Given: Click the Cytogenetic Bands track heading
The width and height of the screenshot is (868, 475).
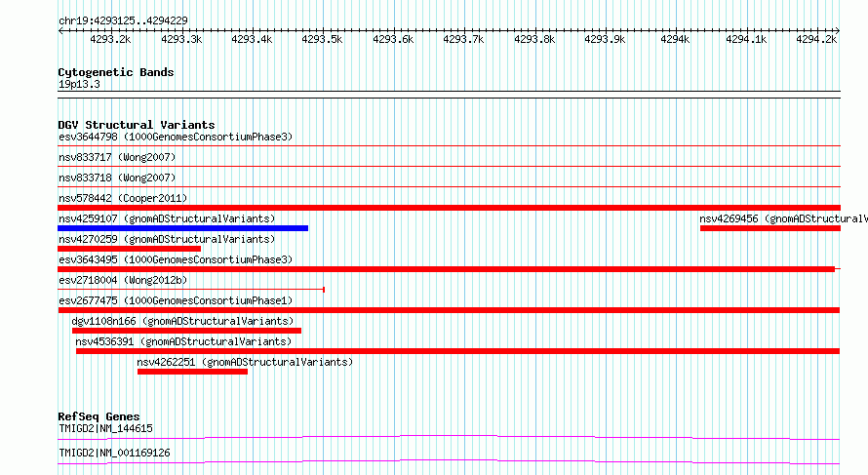Looking at the screenshot, I should pos(116,72).
